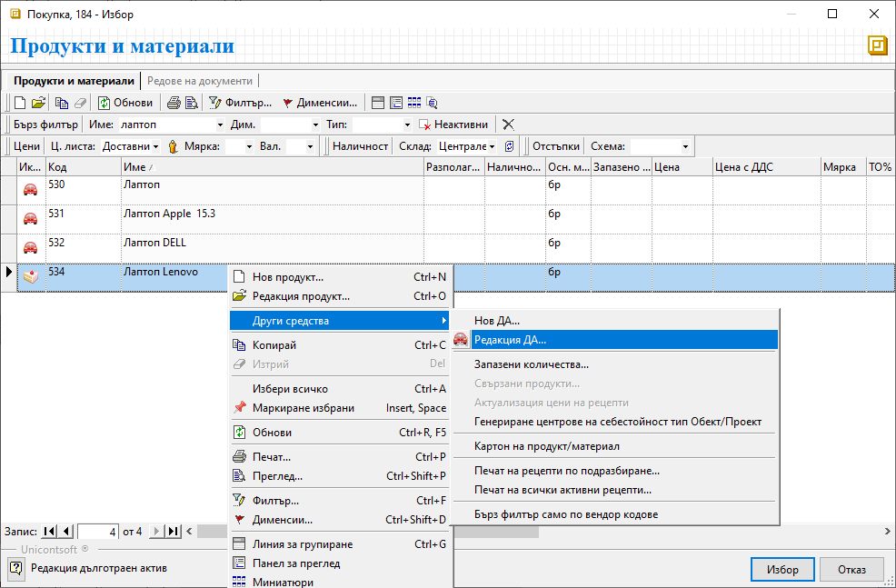Open the Тип dropdown

point(407,125)
